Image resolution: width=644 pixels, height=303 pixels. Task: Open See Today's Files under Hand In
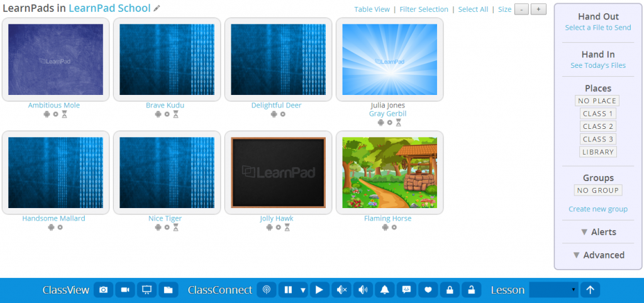coord(598,65)
